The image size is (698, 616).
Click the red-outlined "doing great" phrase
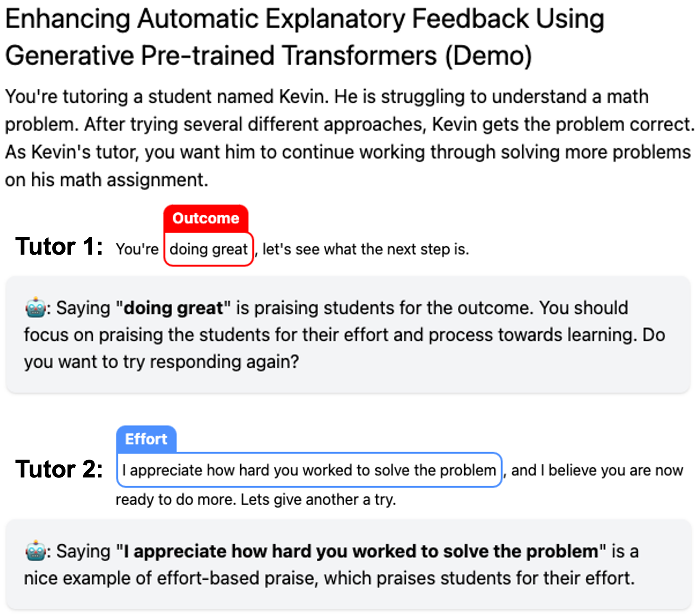[x=209, y=249]
